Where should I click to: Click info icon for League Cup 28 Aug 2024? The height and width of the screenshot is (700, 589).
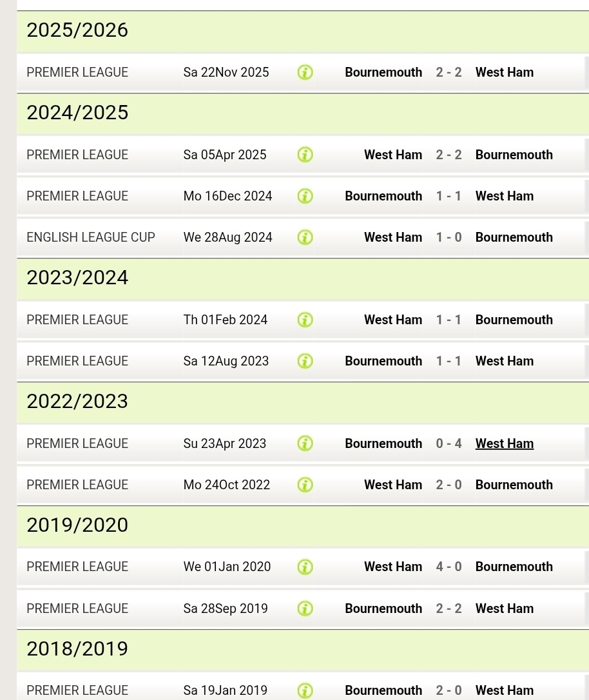pos(305,237)
